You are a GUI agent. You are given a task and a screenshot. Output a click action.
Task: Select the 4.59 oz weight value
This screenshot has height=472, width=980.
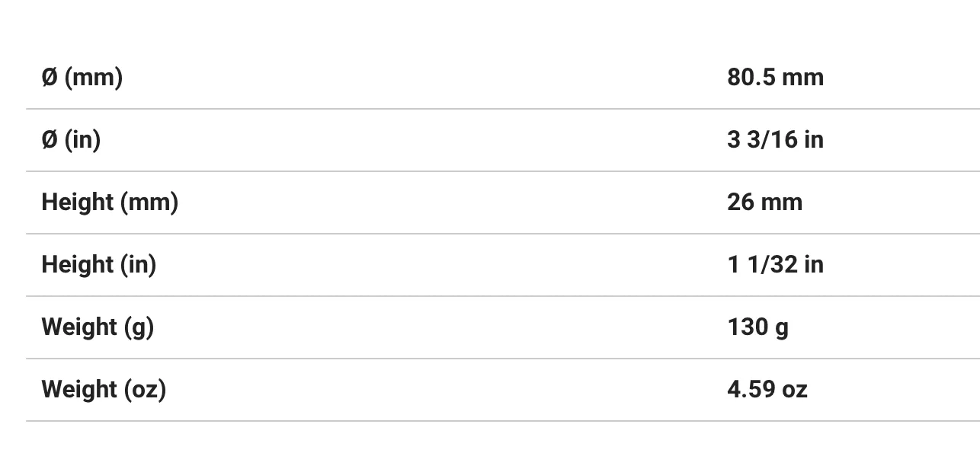click(767, 390)
